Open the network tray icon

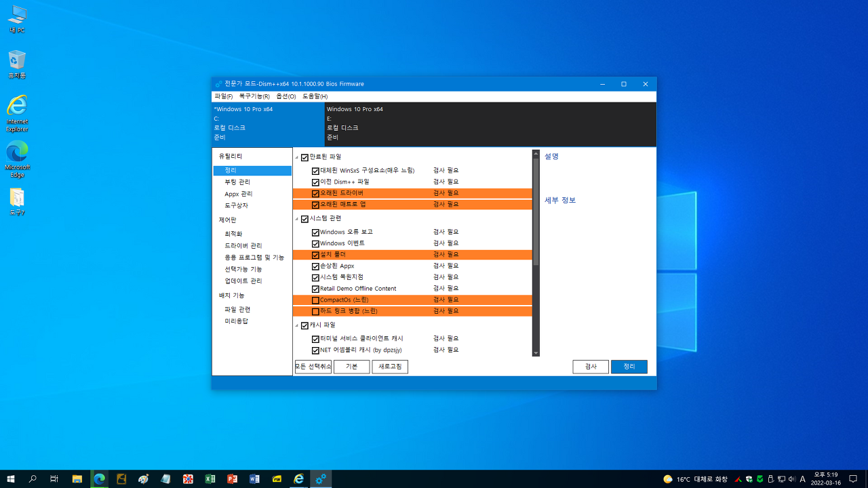click(x=781, y=479)
